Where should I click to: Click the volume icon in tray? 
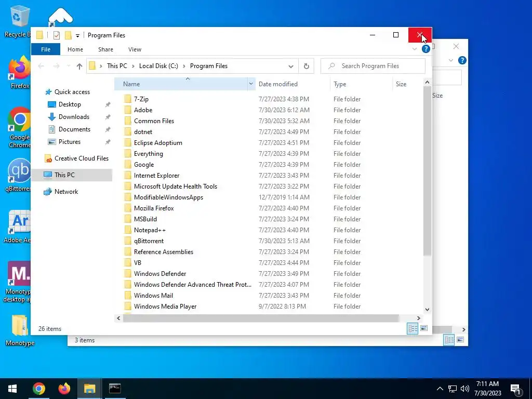465,389
